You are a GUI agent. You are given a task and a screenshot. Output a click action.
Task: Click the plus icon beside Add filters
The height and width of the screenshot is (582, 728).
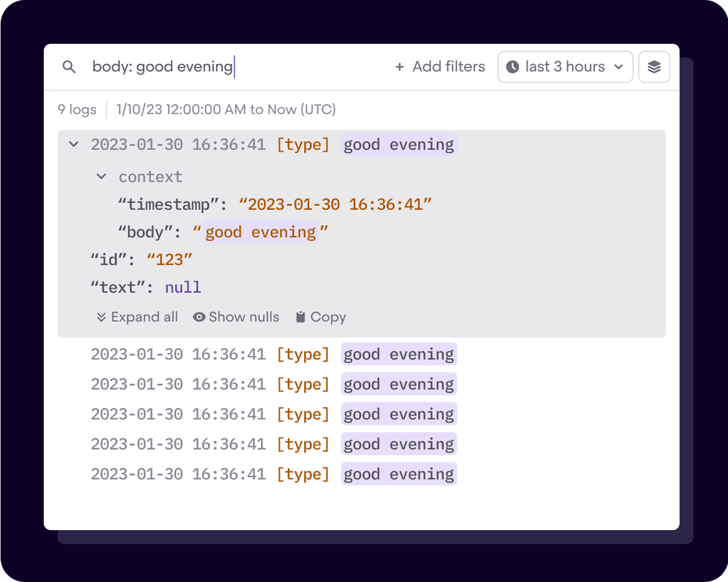point(399,67)
